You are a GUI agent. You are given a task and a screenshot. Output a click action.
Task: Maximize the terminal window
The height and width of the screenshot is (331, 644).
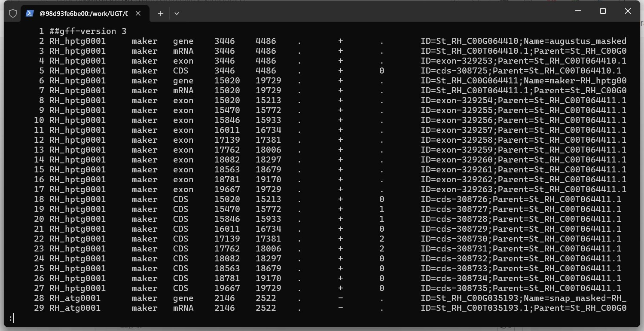(603, 11)
